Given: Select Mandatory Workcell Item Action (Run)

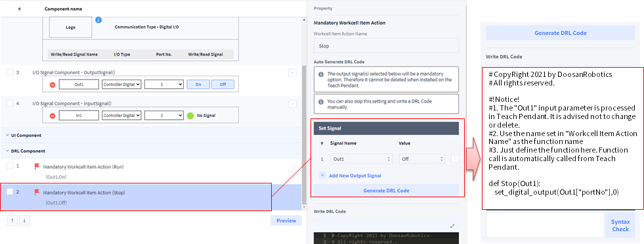Looking at the screenshot, I should pyautogui.click(x=83, y=166).
